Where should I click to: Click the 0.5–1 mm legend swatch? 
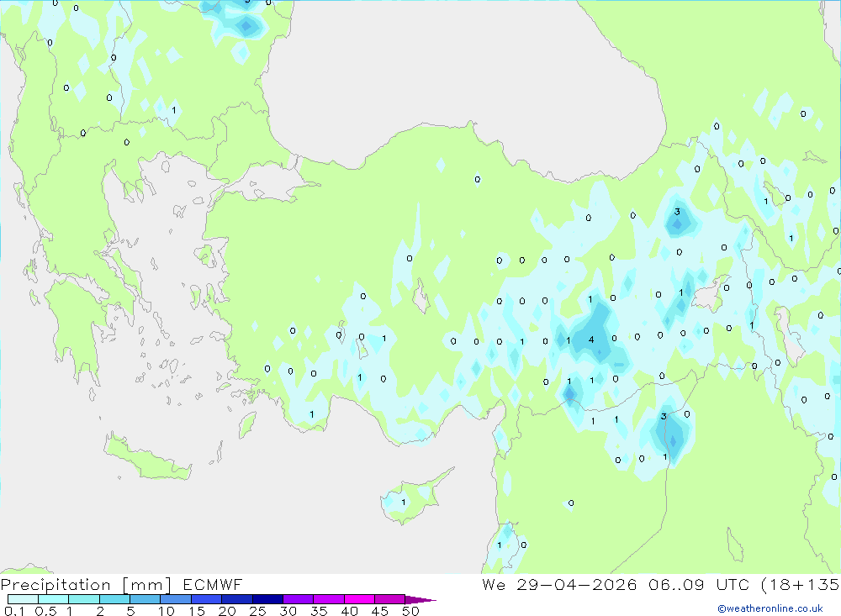[54, 599]
